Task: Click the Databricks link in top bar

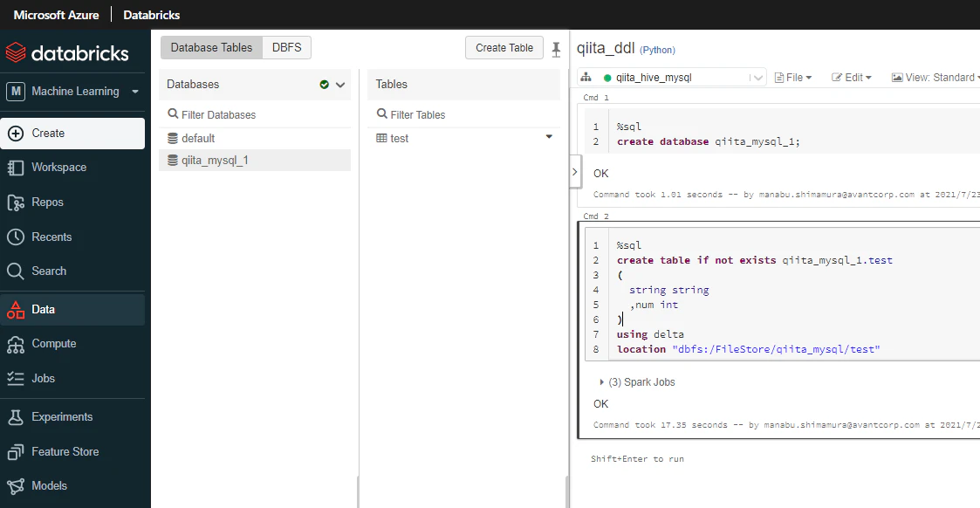Action: tap(152, 15)
